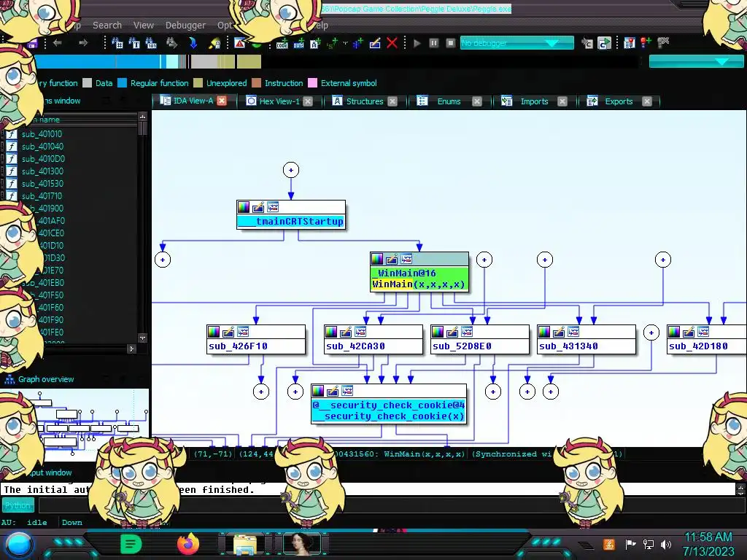
Task: Click the jump back arrow in toolbar
Action: pyautogui.click(x=58, y=43)
